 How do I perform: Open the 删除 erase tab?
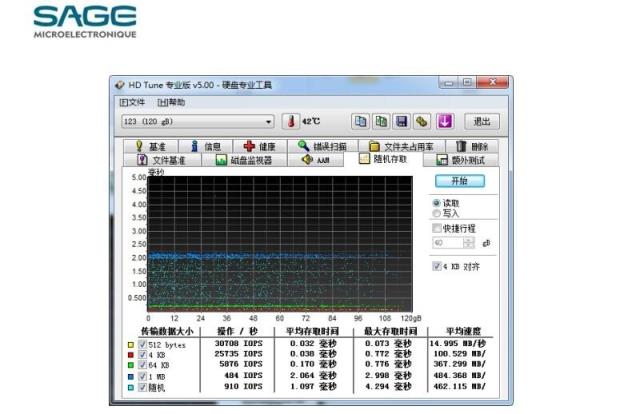pyautogui.click(x=472, y=146)
